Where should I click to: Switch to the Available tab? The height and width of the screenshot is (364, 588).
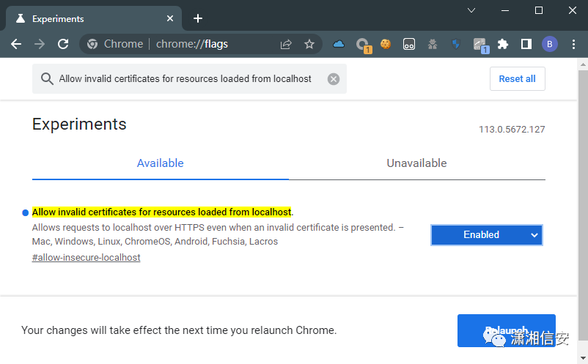pyautogui.click(x=160, y=163)
